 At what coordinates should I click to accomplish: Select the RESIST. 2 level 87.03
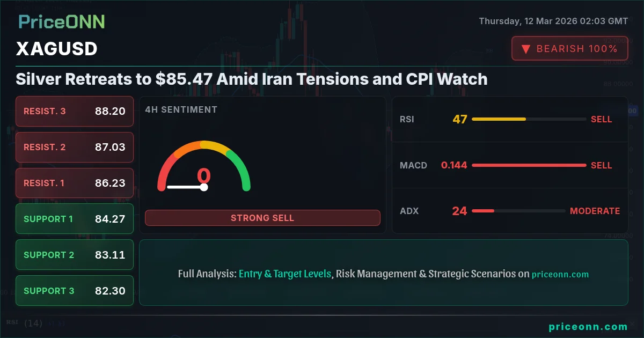pyautogui.click(x=75, y=147)
